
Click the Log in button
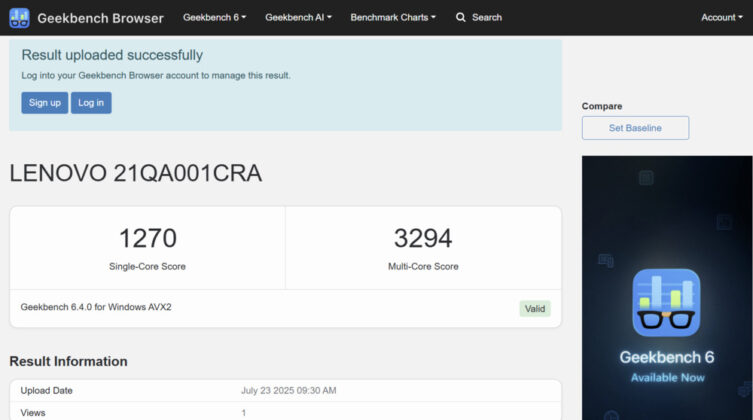pyautogui.click(x=91, y=103)
